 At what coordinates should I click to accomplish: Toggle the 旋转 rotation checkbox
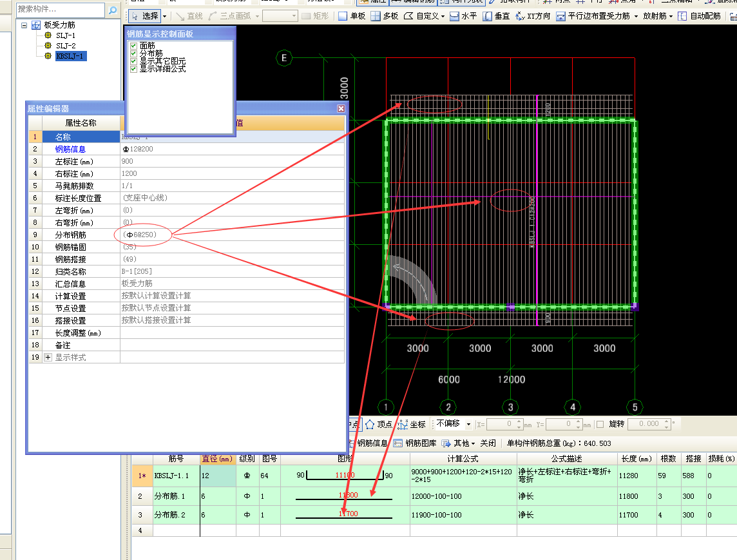(x=600, y=425)
